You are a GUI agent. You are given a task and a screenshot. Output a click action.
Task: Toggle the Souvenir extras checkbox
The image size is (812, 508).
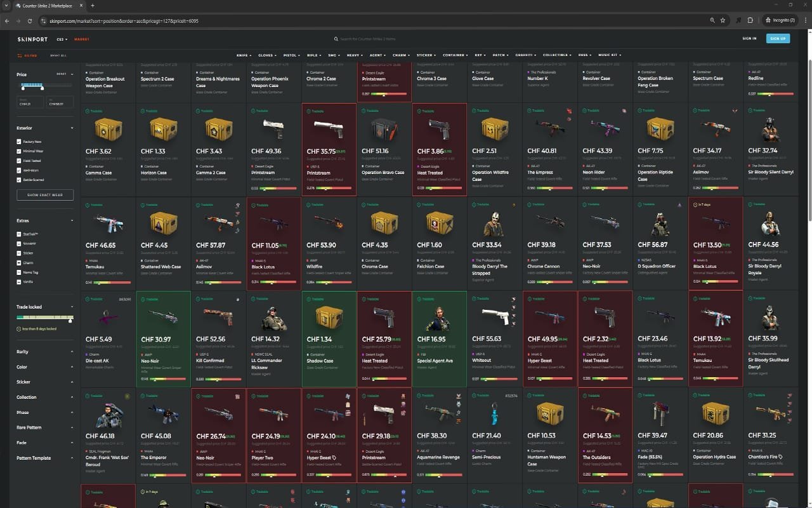click(19, 243)
